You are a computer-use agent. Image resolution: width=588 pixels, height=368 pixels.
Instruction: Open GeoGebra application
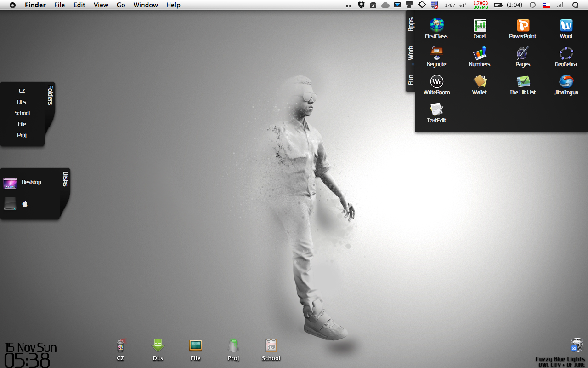click(x=566, y=57)
